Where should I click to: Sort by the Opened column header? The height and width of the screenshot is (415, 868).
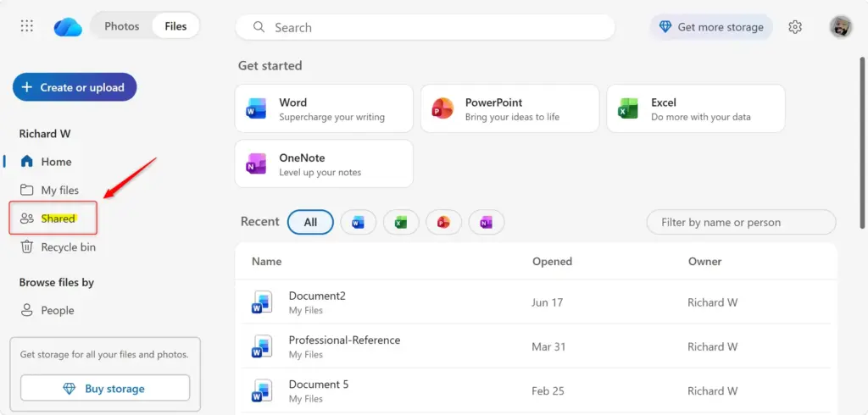552,261
